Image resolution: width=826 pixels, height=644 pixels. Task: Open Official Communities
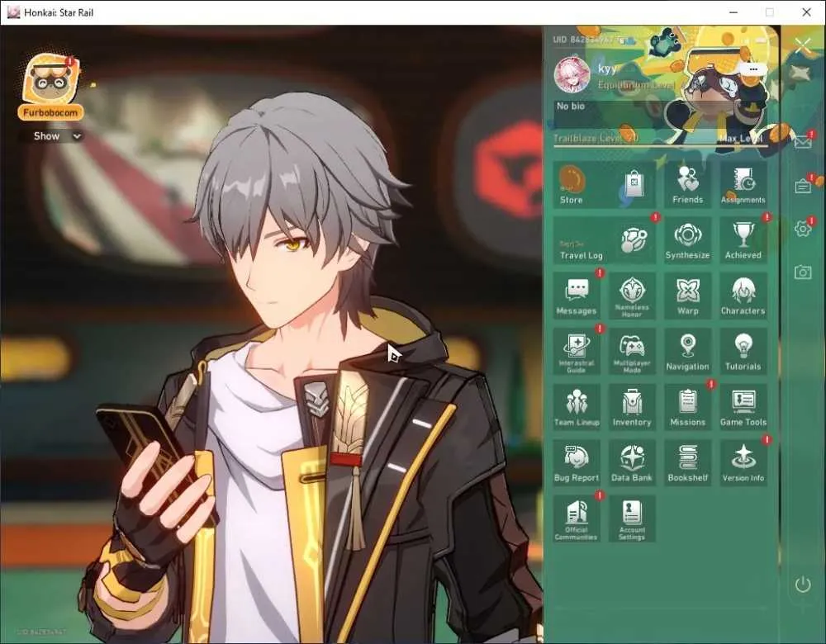coord(577,519)
